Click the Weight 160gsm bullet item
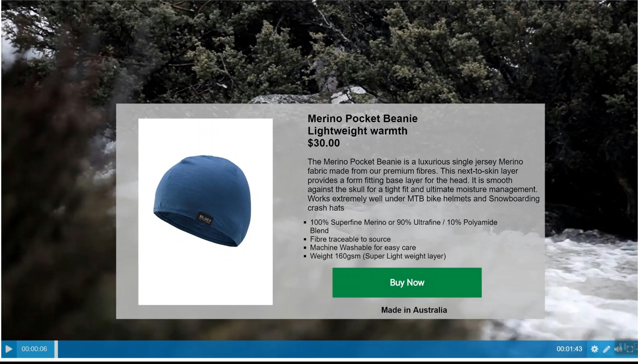Viewport: 638px width, 364px height. click(378, 256)
